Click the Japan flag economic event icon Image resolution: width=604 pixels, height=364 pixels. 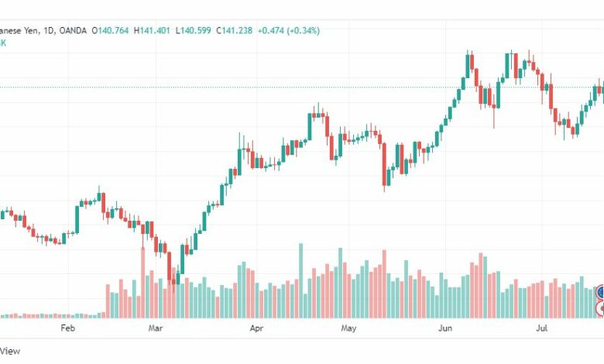pyautogui.click(x=601, y=308)
